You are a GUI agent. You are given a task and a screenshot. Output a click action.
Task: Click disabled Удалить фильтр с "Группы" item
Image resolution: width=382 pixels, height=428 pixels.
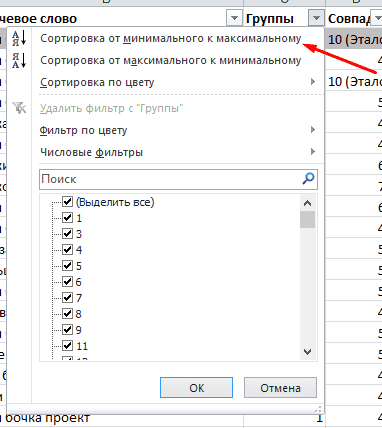coord(112,108)
